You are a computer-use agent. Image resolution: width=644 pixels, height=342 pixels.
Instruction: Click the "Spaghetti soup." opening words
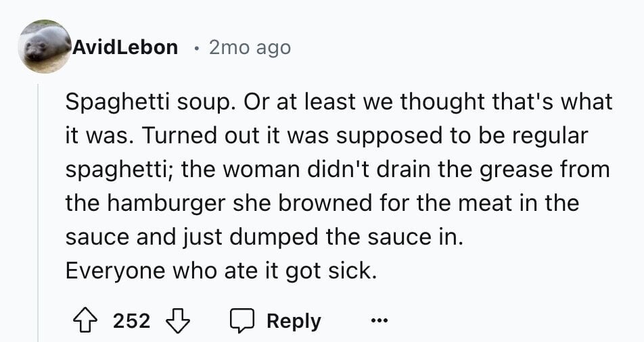[x=150, y=102]
